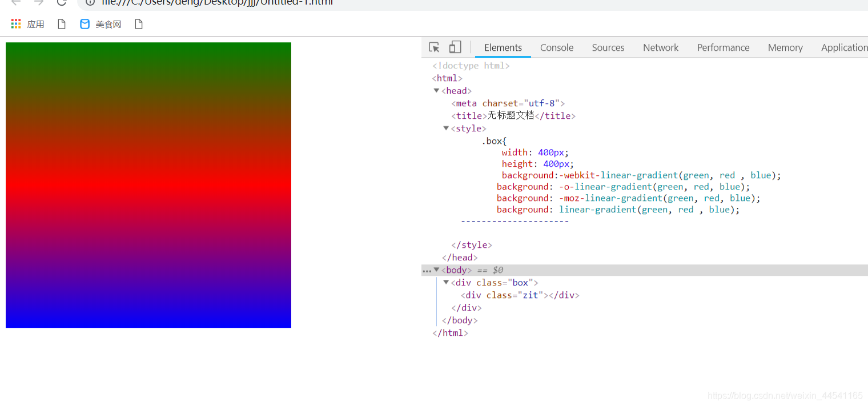The image size is (868, 406).
Task: Switch to the Console tab
Action: pyautogui.click(x=557, y=47)
